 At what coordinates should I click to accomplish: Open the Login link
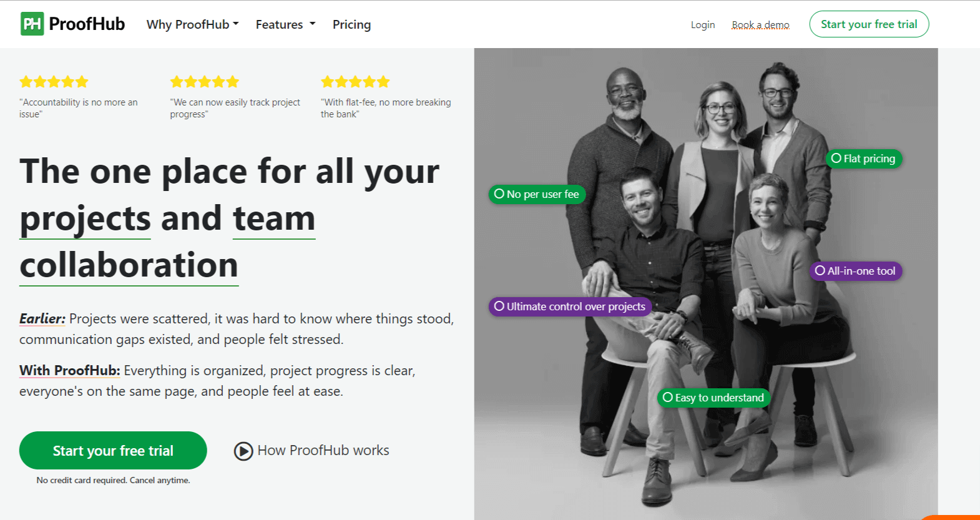click(703, 25)
